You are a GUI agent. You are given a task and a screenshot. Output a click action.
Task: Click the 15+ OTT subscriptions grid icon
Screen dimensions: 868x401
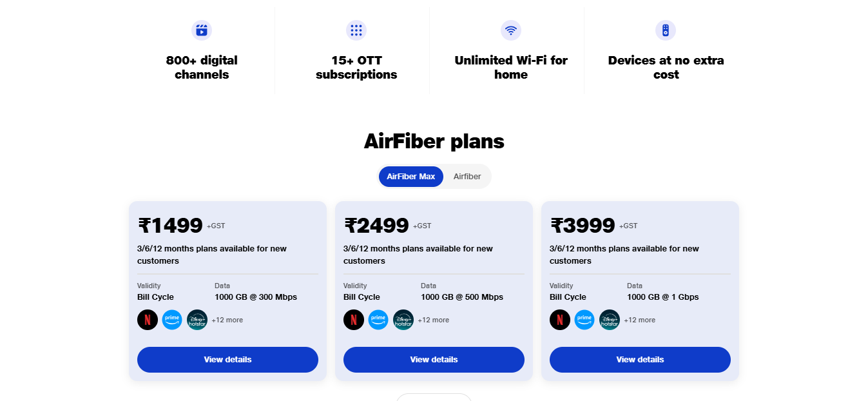coord(356,30)
